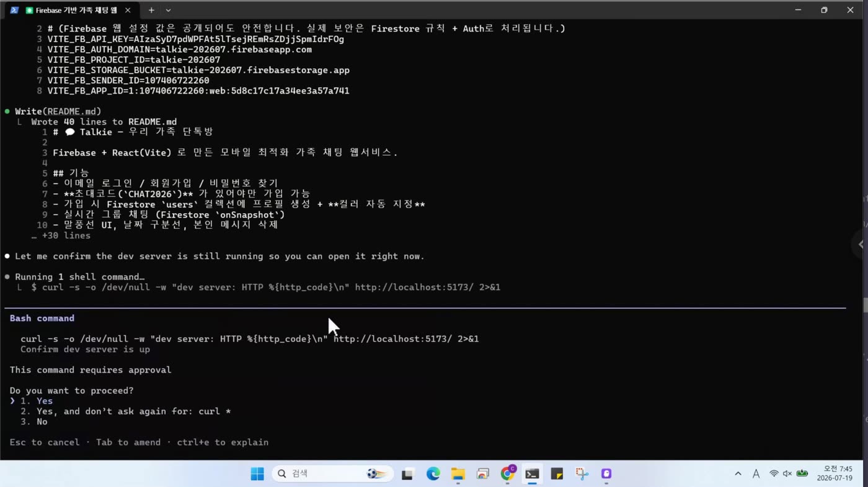Click 'Confirm dev server is up' text
The width and height of the screenshot is (868, 487).
85,349
